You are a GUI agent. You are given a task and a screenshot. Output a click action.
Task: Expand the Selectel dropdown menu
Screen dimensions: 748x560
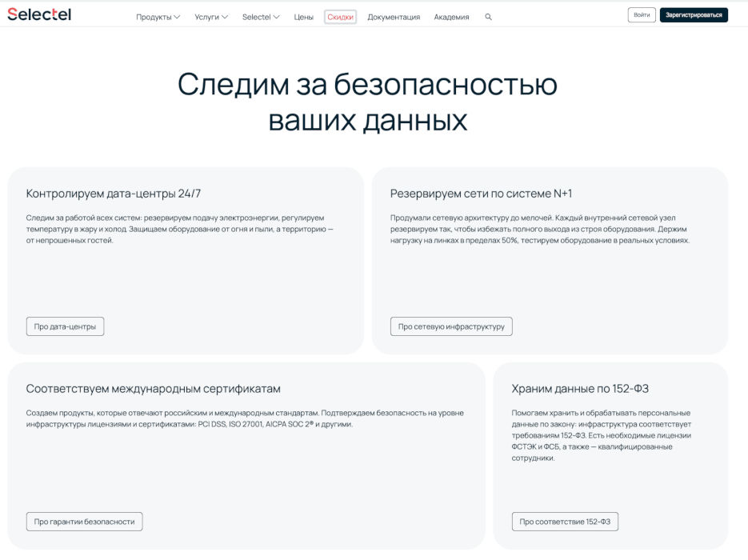pos(261,17)
